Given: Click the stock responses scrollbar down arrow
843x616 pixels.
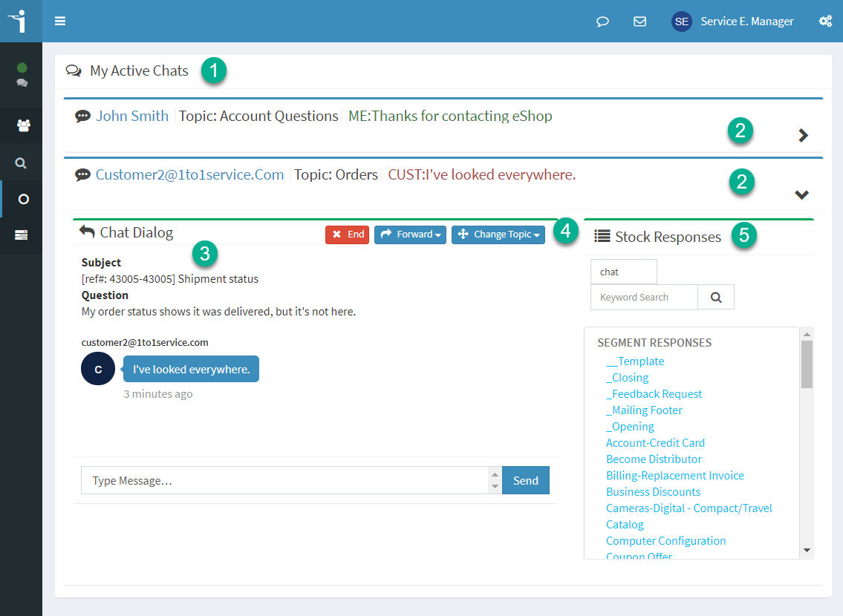Looking at the screenshot, I should pos(807,550).
